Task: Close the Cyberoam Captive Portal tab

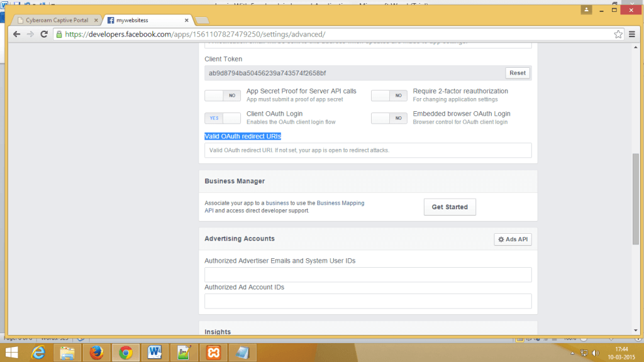Action: (x=96, y=20)
